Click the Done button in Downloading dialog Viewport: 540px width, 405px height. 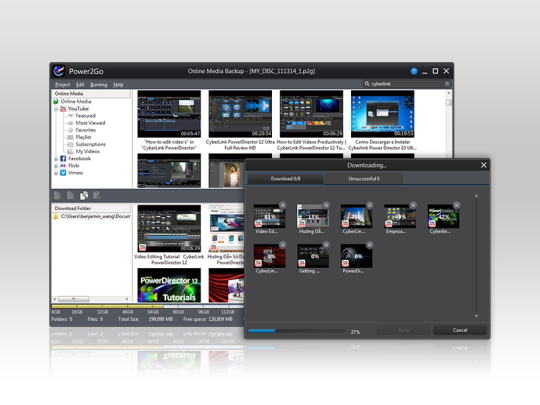click(x=404, y=330)
